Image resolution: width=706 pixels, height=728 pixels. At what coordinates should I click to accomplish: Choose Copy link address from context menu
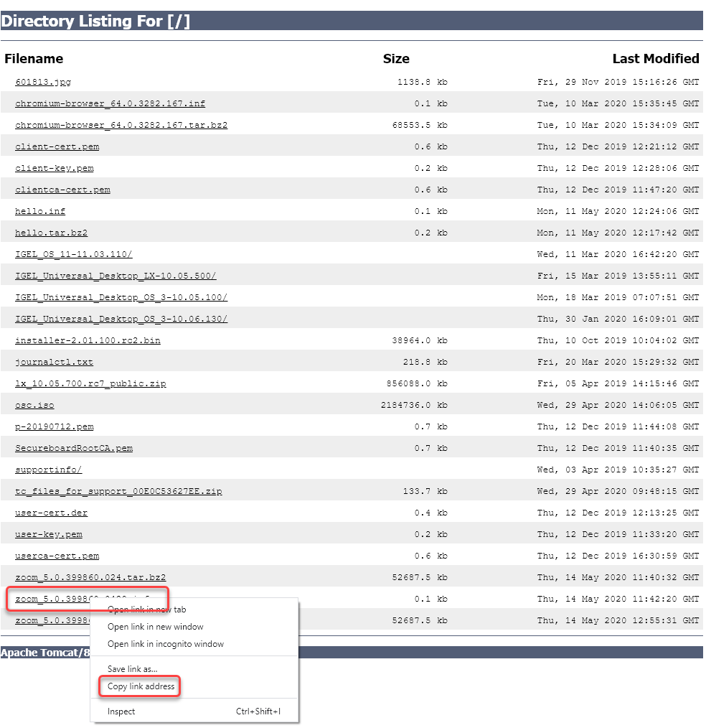point(141,686)
